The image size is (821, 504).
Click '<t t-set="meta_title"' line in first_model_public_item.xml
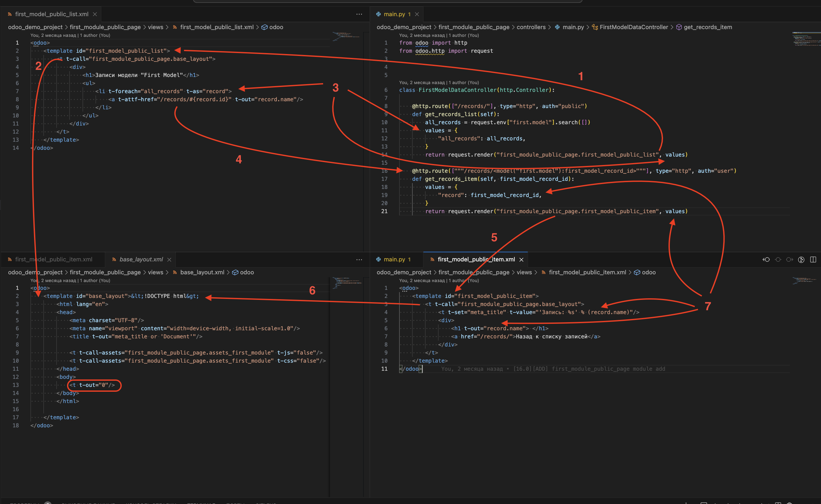[538, 312]
